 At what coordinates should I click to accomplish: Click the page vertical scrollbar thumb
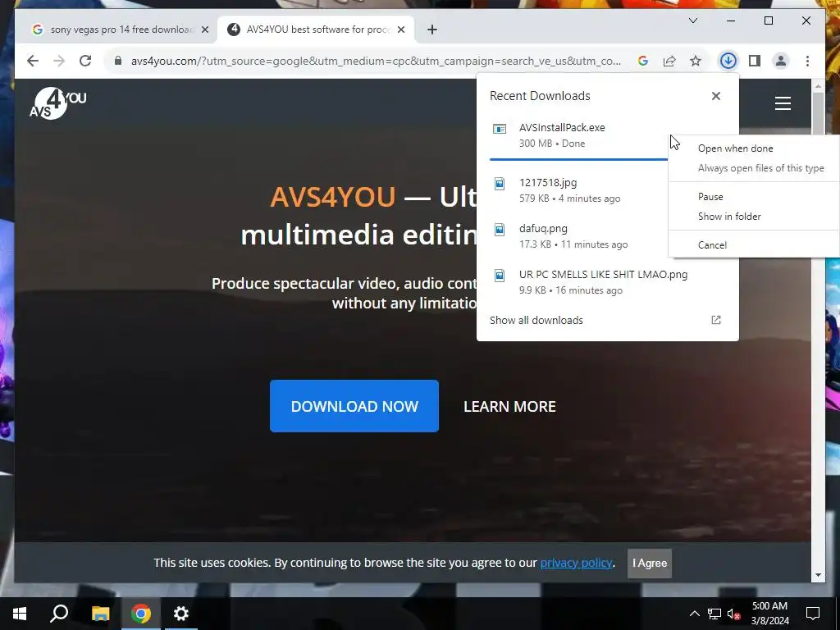(x=818, y=113)
